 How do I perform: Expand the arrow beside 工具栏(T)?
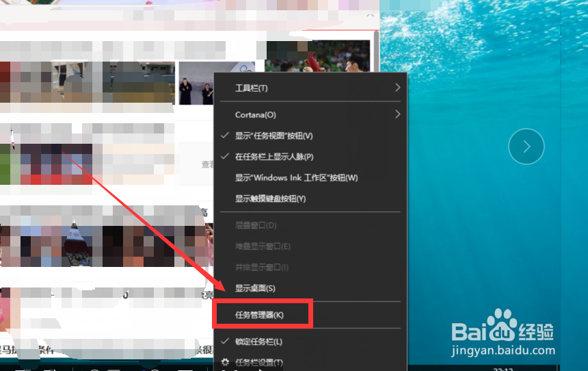(397, 88)
